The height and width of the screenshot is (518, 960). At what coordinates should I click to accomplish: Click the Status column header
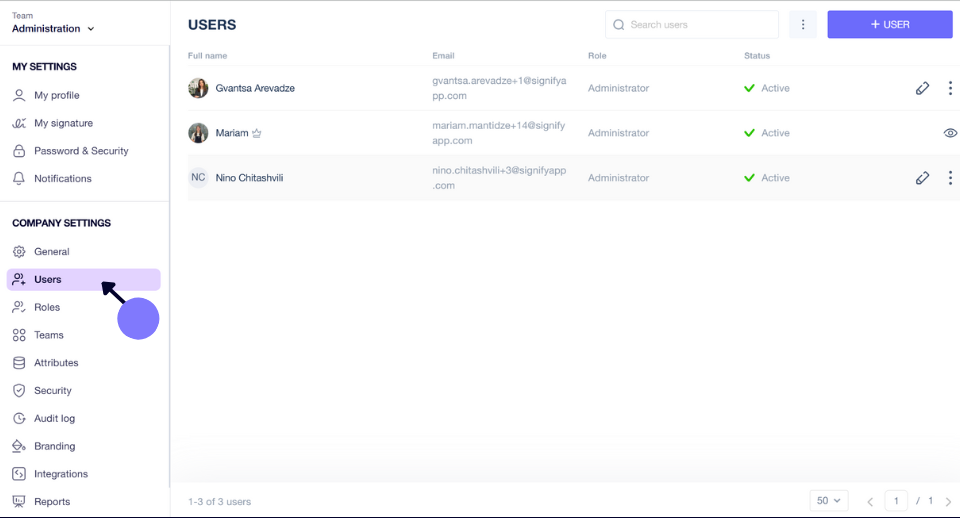[x=757, y=56]
